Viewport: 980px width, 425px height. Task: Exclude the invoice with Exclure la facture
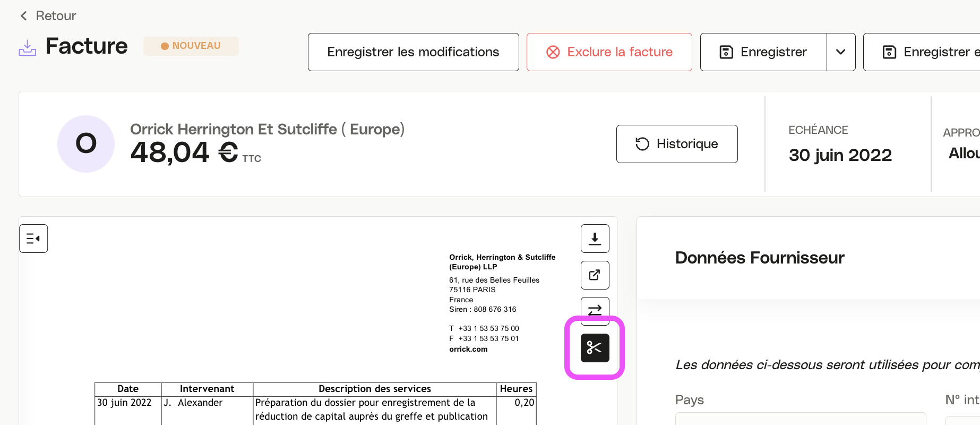coord(609,52)
